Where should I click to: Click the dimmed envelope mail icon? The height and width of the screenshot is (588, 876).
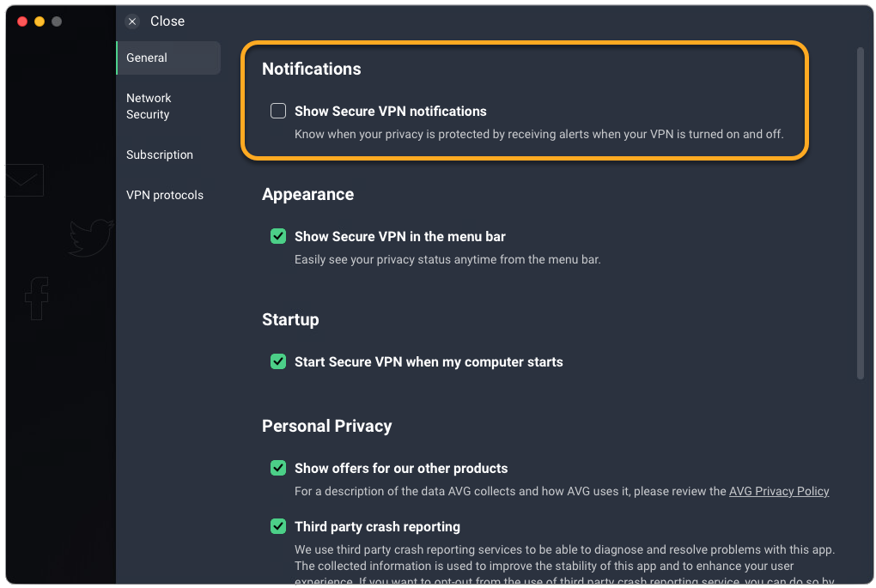23,180
